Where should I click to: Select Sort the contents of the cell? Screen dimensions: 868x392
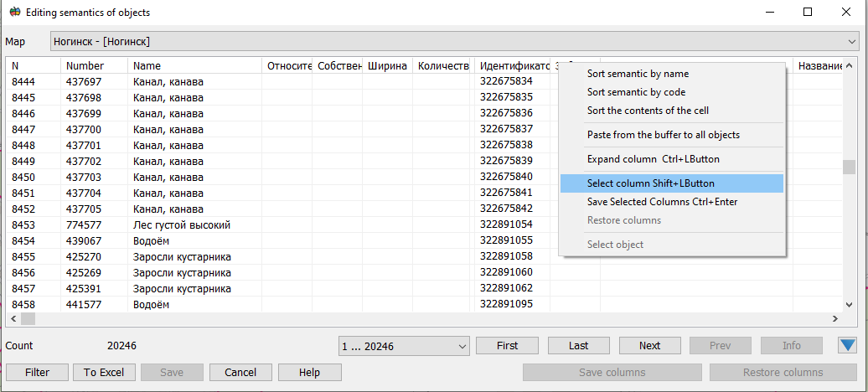coord(648,111)
